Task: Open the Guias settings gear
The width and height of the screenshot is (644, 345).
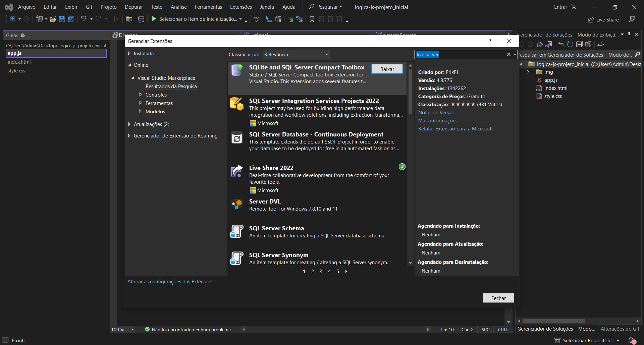Action: [23, 35]
